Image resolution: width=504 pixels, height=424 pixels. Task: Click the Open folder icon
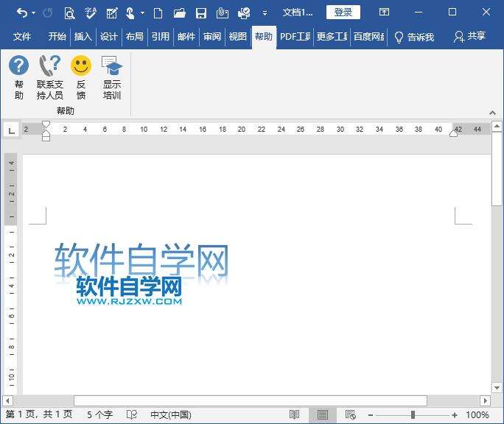coord(179,13)
